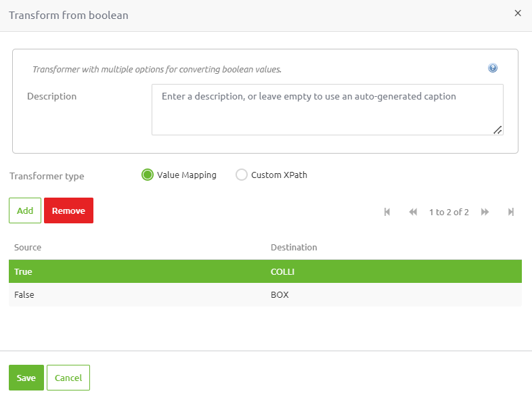
Task: Jump to last page of mappings
Action: click(x=511, y=212)
